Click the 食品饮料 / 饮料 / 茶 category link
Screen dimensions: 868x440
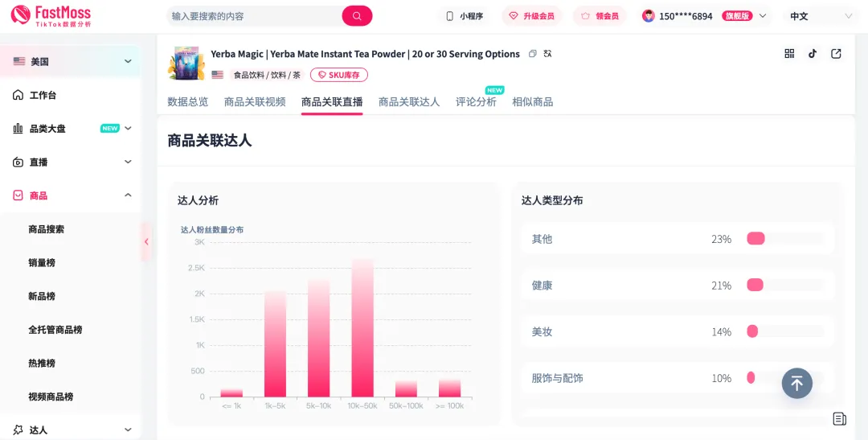click(x=267, y=75)
